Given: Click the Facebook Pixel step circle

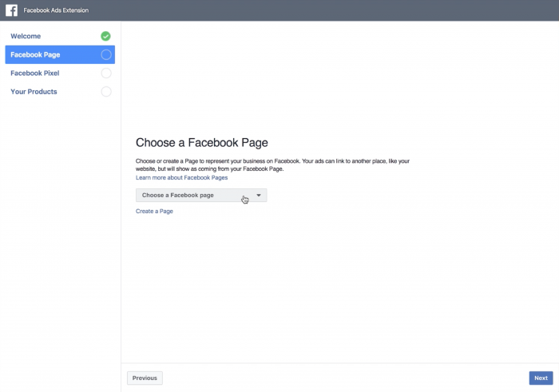Looking at the screenshot, I should click(x=106, y=73).
